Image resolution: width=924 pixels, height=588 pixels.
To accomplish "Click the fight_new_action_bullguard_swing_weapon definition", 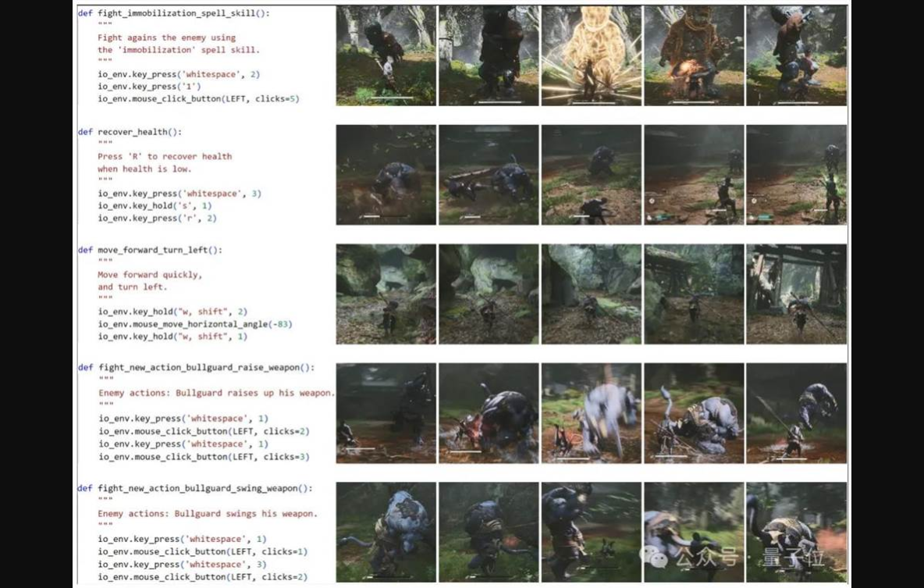I will coord(195,488).
